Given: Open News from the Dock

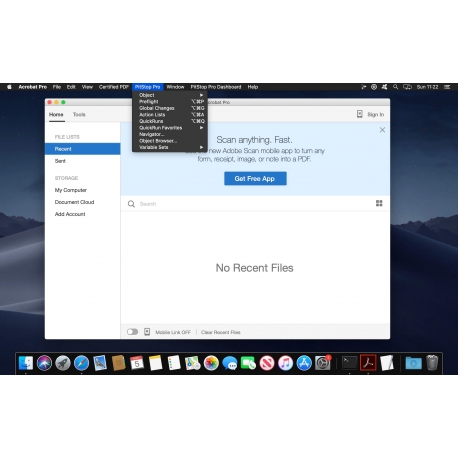Looking at the screenshot, I should (267, 363).
